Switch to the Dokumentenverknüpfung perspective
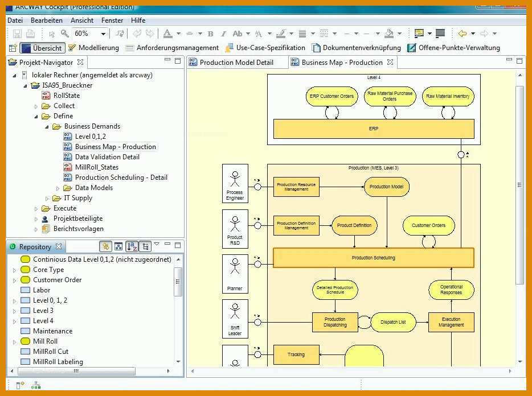The height and width of the screenshot is (396, 532). click(x=356, y=48)
